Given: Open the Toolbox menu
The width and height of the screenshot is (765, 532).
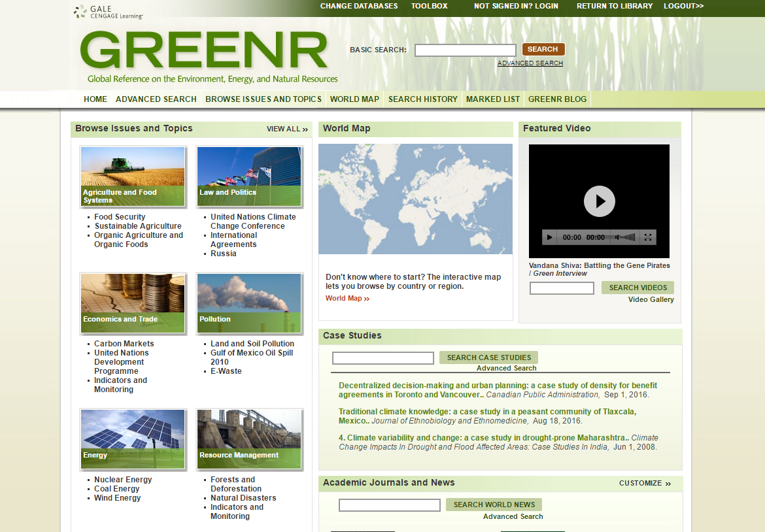Looking at the screenshot, I should tap(429, 7).
